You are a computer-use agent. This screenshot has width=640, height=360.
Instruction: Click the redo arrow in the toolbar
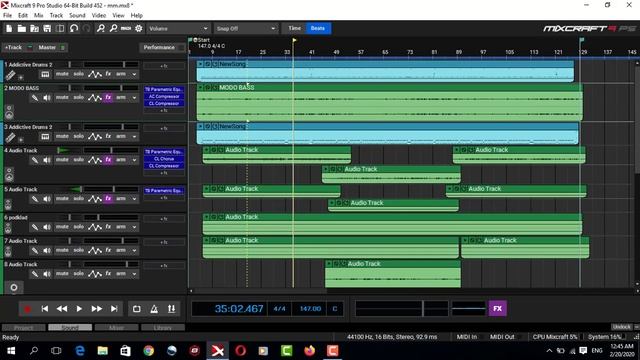point(87,29)
